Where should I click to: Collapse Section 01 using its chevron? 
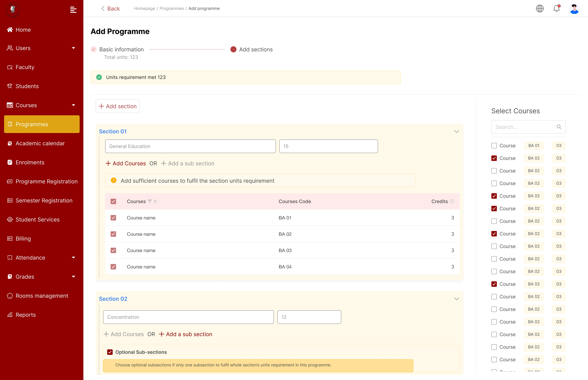(x=456, y=131)
